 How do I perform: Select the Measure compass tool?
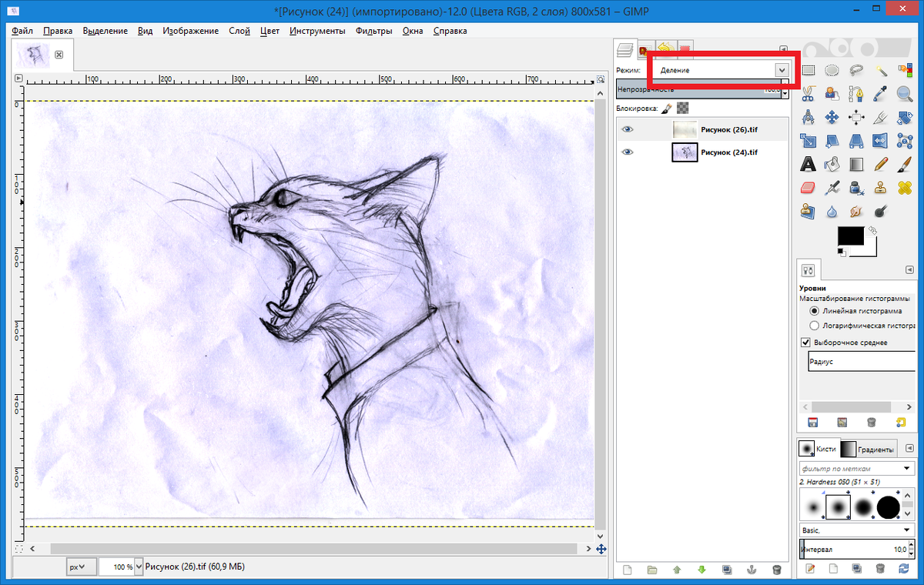[x=808, y=118]
